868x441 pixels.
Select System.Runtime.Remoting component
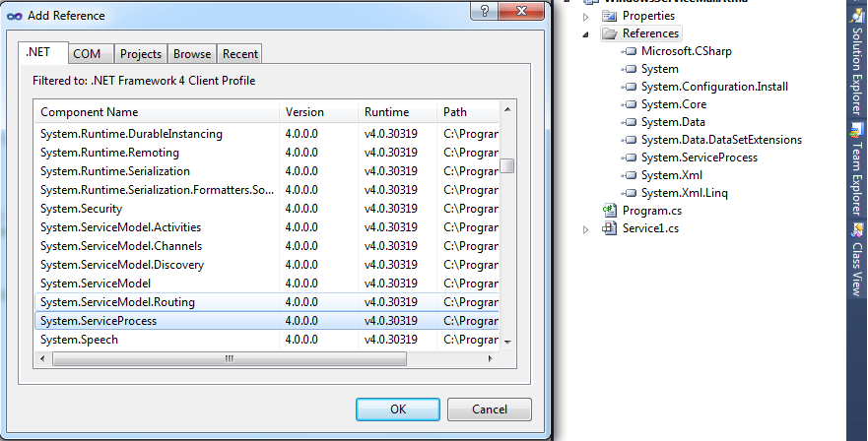pyautogui.click(x=266, y=153)
